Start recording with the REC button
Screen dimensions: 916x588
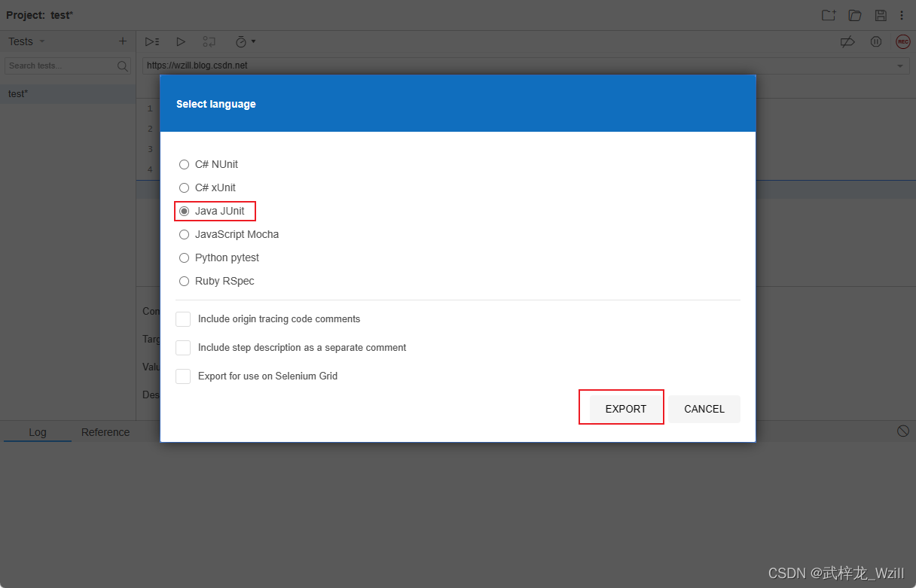pyautogui.click(x=902, y=41)
